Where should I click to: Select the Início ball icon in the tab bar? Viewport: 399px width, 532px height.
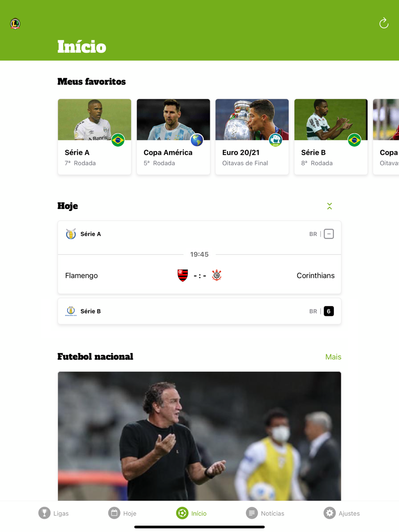[x=182, y=513]
